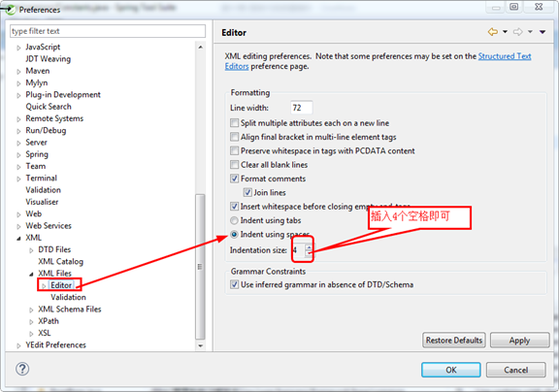
Task: Select Visualiser in the tree
Action: coord(42,202)
